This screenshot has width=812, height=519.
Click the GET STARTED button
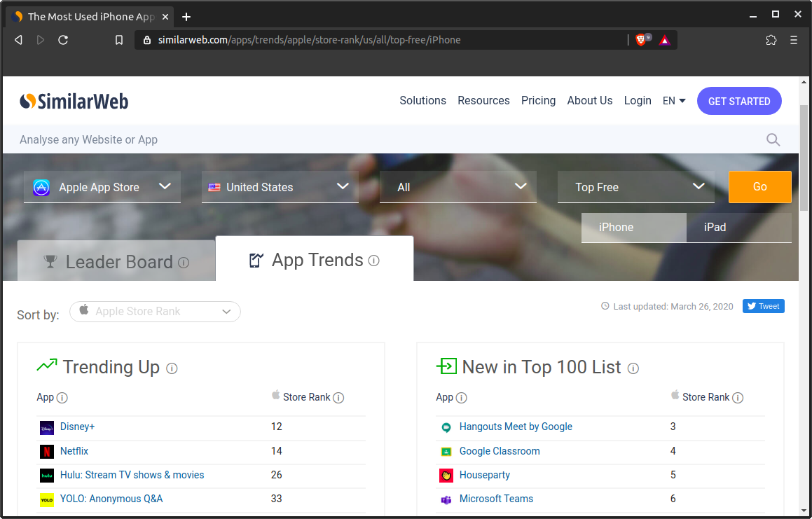739,101
